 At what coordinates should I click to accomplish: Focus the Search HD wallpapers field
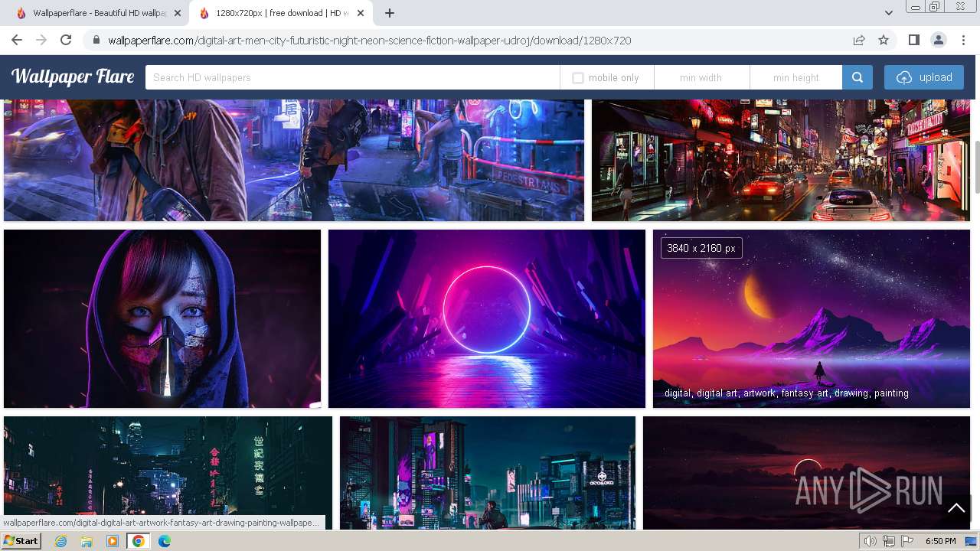coord(352,77)
